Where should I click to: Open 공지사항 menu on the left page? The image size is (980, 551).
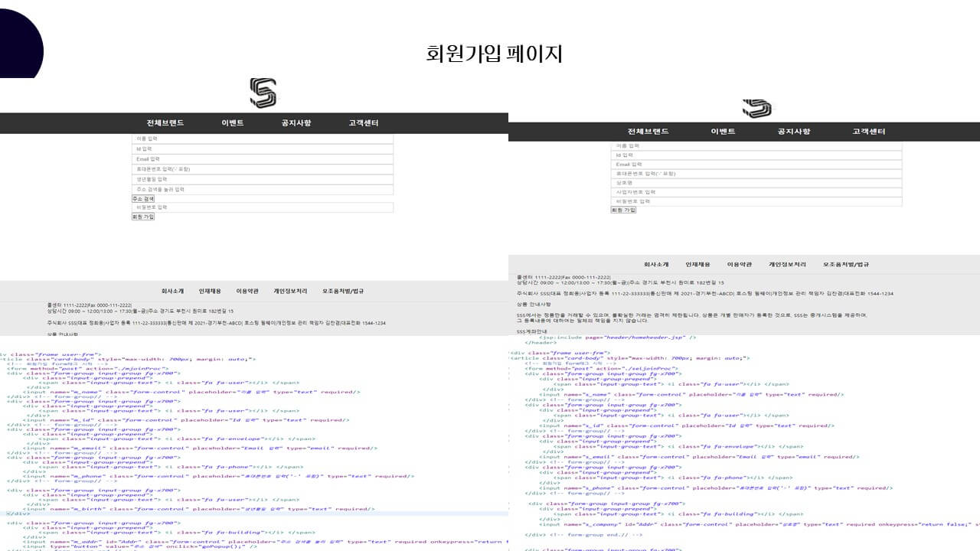(x=296, y=123)
